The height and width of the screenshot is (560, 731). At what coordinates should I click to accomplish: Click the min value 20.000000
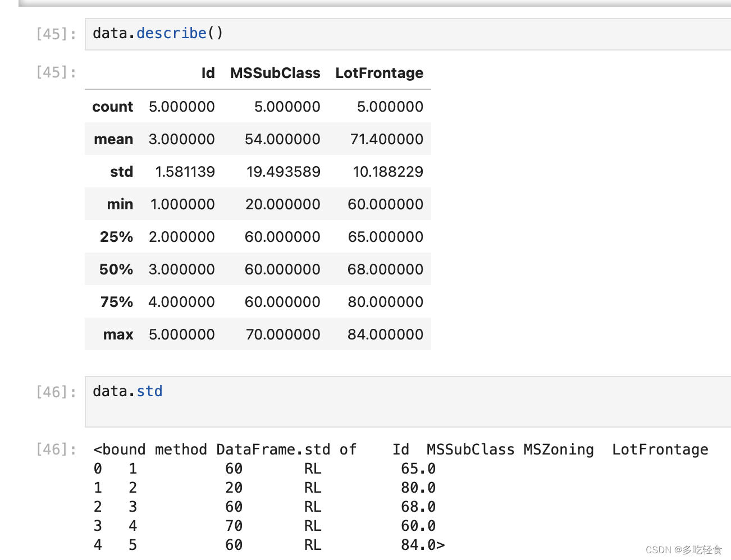[x=283, y=204]
